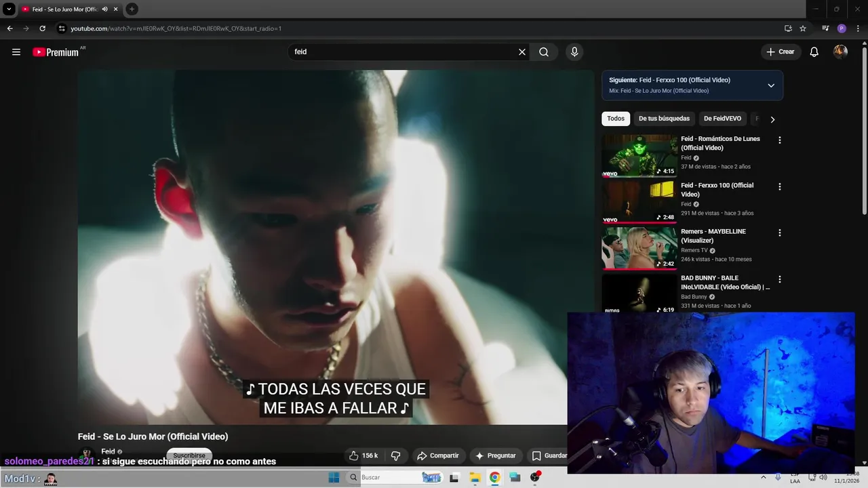Mute the tab via speaker icon
This screenshot has height=488, width=868.
(x=104, y=9)
